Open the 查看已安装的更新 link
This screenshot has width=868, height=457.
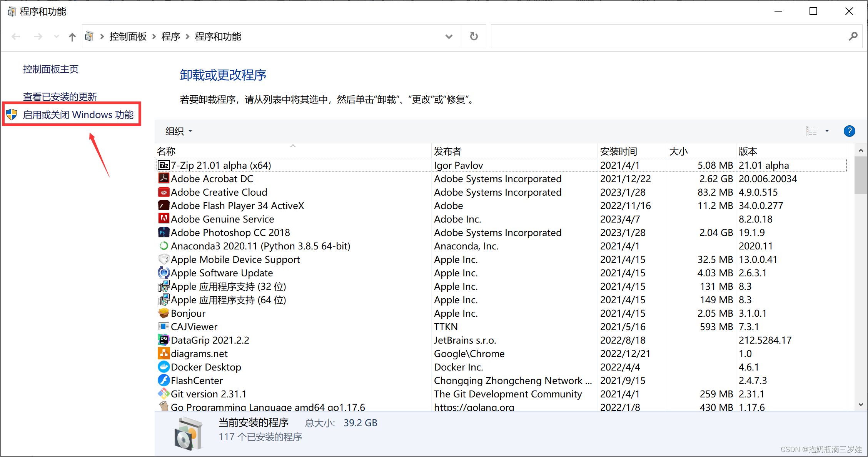coord(60,97)
